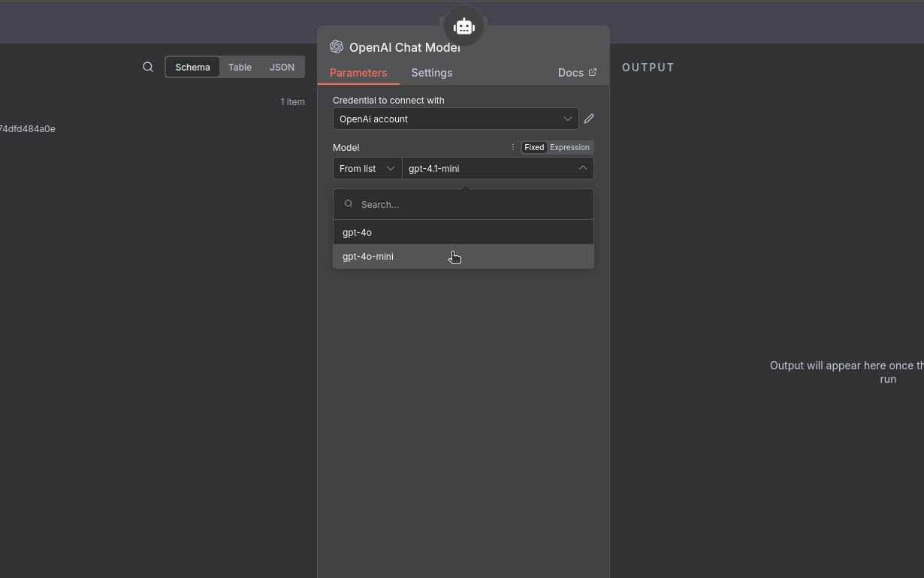Switch input view to Table
Image resolution: width=924 pixels, height=578 pixels.
point(240,68)
